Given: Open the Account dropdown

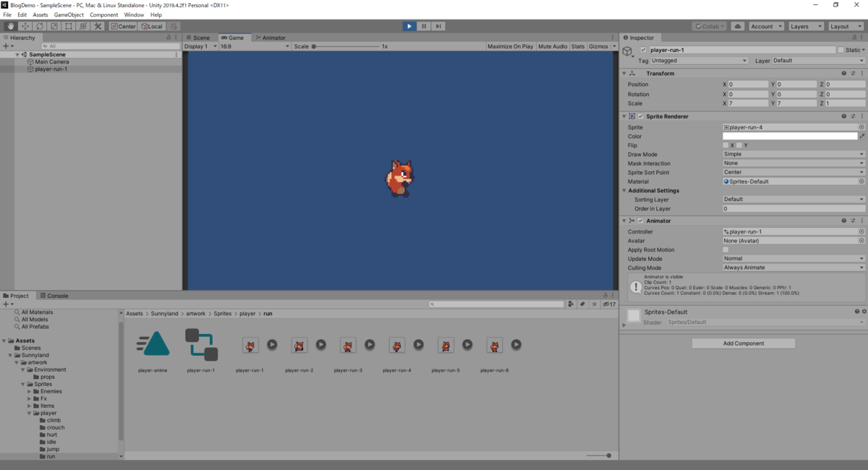Looking at the screenshot, I should pyautogui.click(x=765, y=26).
